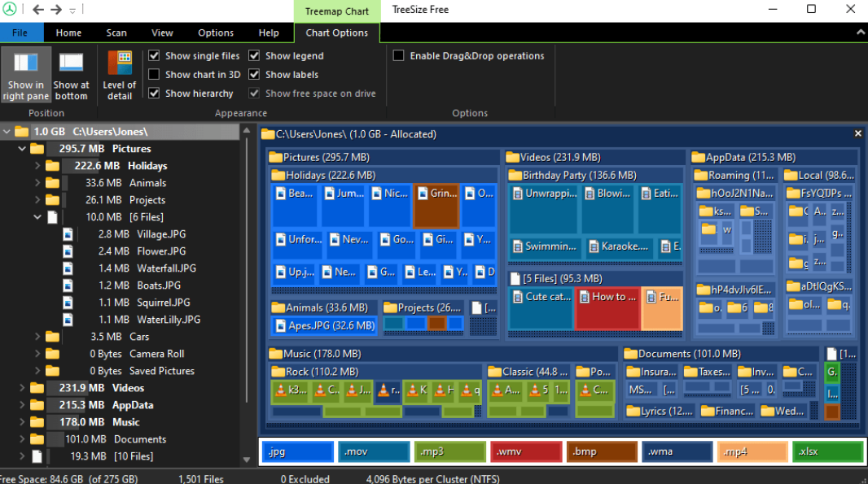Click the .wma legend swatch
This screenshot has width=868, height=484.
pos(677,452)
